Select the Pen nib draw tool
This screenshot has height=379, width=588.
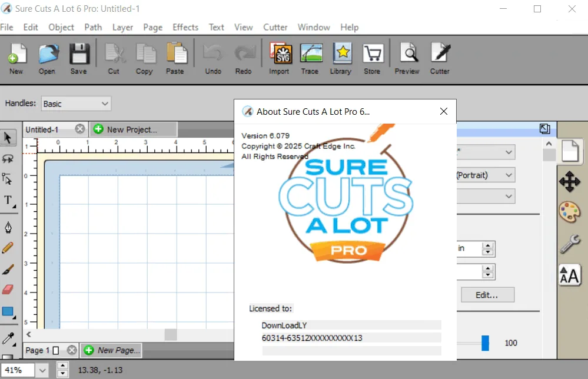tap(8, 227)
